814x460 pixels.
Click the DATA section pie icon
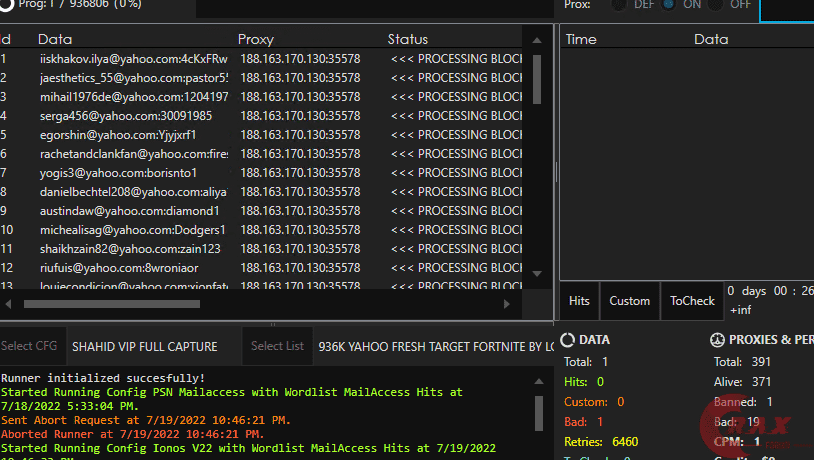[568, 340]
